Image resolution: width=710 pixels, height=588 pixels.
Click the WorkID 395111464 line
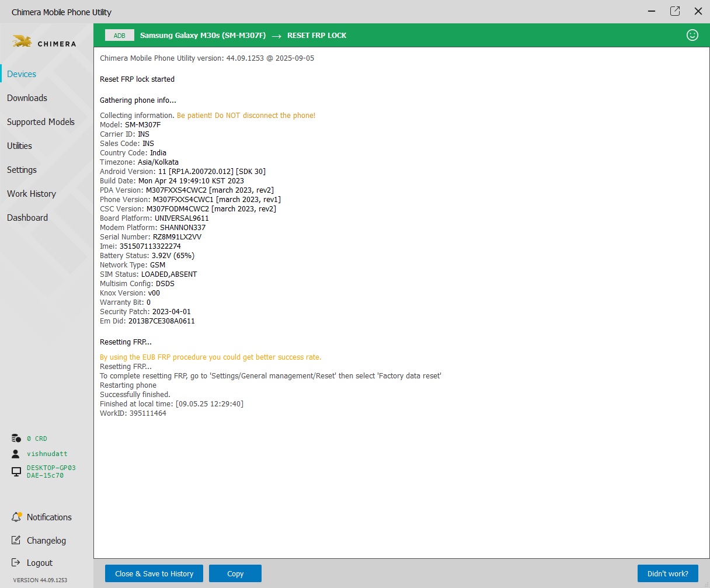(x=133, y=413)
